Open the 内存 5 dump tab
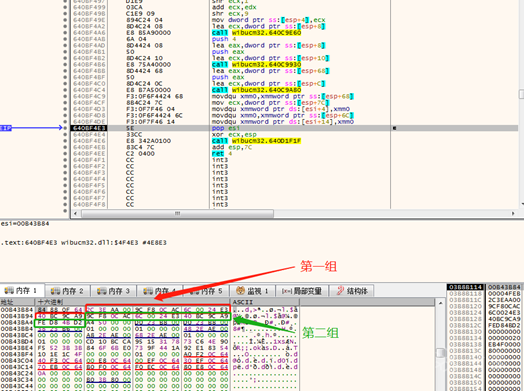Image resolution: width=524 pixels, height=391 pixels. pyautogui.click(x=207, y=291)
